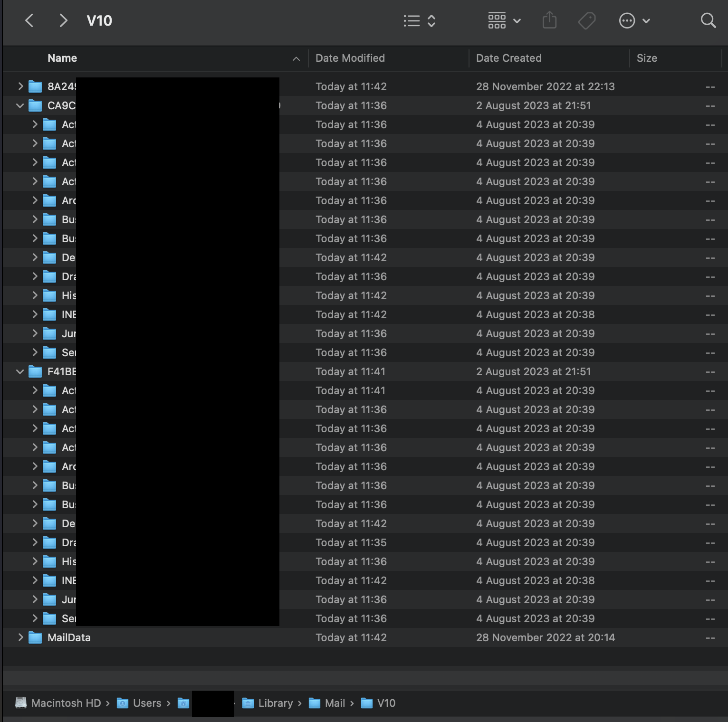Screen dimensions: 728x722
Task: Expand the 8A24 folder
Action: pyautogui.click(x=20, y=86)
